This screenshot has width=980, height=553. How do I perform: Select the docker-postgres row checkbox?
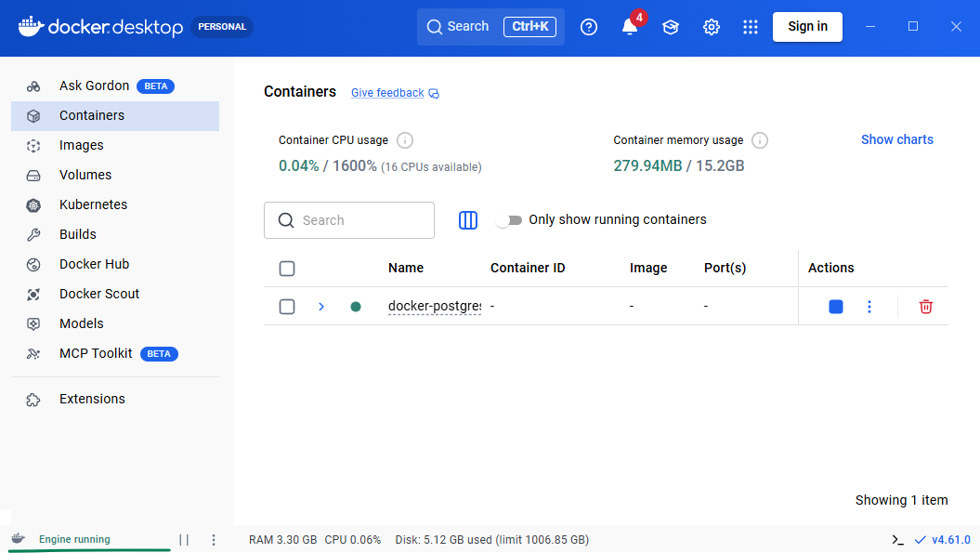(x=287, y=306)
